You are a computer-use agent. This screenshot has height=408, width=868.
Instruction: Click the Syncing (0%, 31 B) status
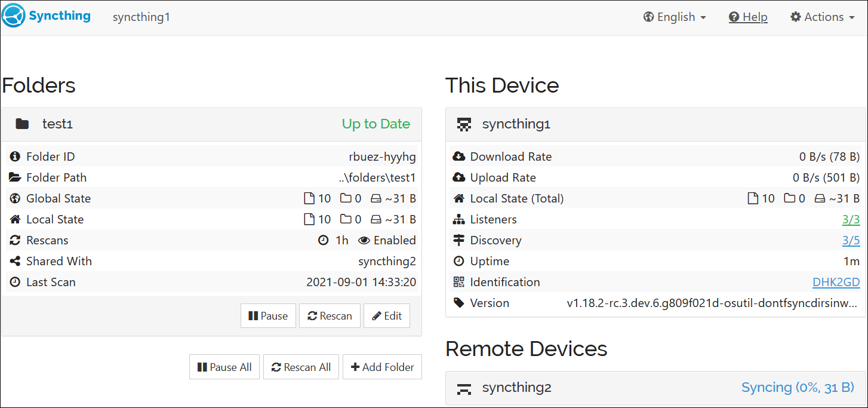click(x=798, y=388)
